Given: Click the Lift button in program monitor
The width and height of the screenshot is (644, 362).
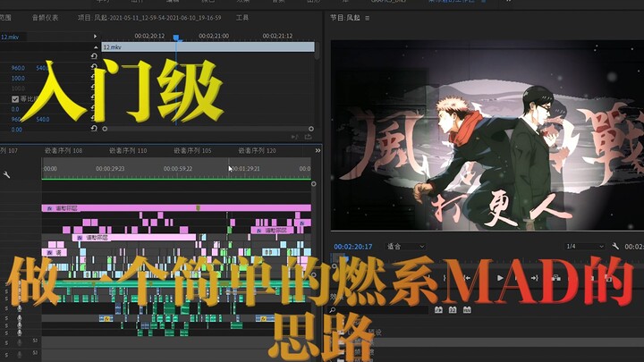Looking at the screenshot, I should [x=556, y=278].
